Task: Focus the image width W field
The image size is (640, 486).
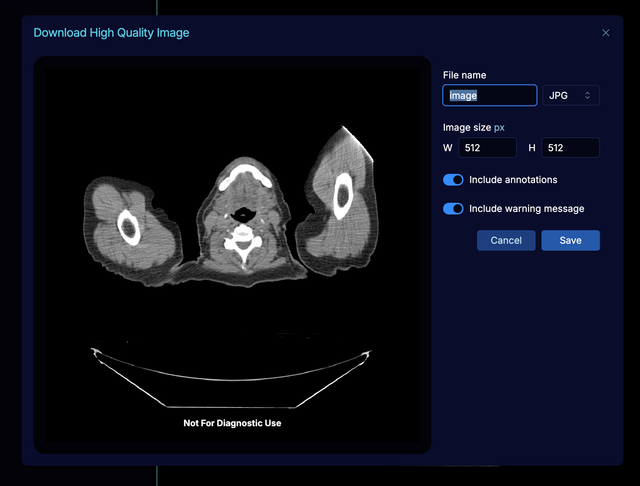Action: click(x=487, y=148)
